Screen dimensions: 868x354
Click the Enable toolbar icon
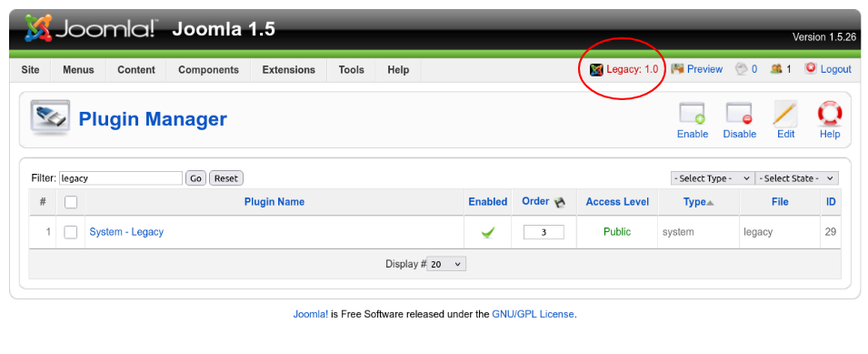coord(692,114)
